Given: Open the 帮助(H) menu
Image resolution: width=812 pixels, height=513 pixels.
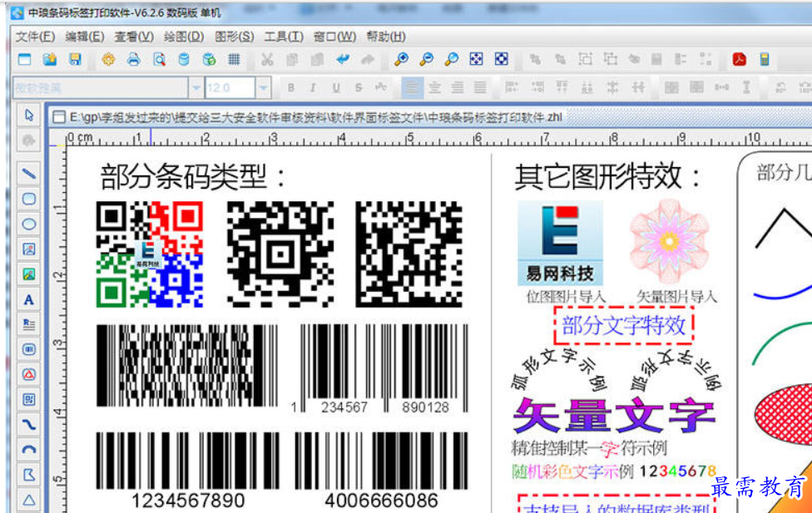Looking at the screenshot, I should tap(386, 37).
